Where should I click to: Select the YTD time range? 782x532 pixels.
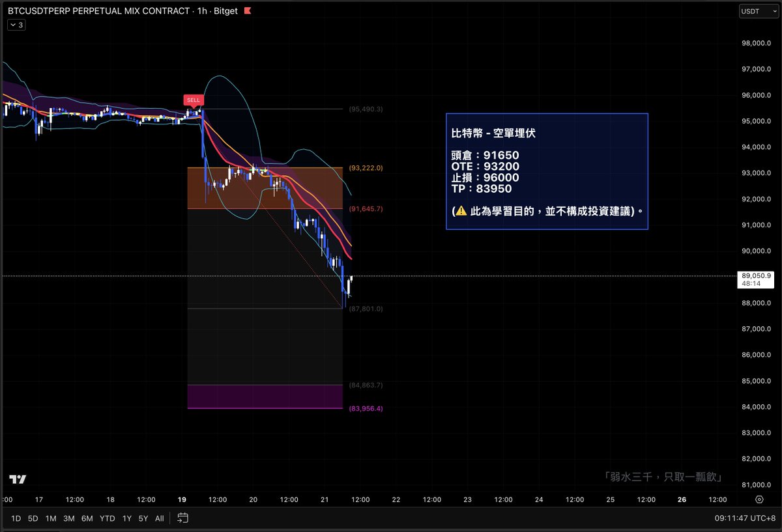(107, 518)
